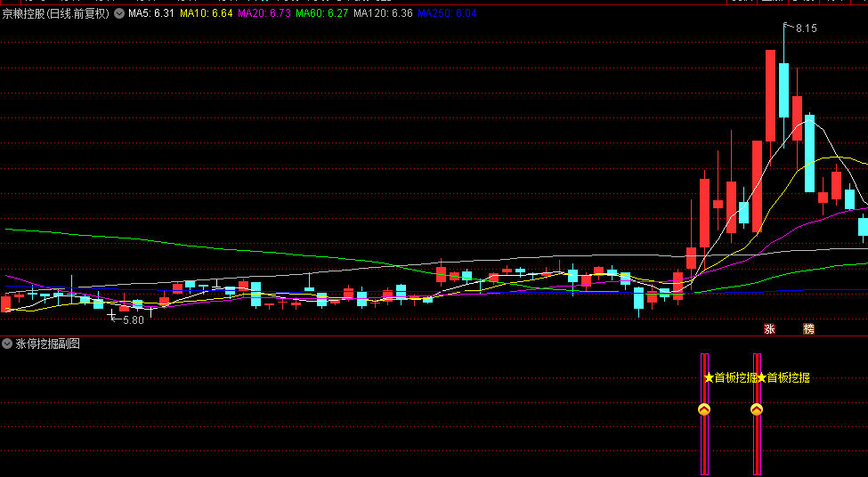Click the 涨停挖掘副图 sub-chart title
The width and height of the screenshot is (868, 477).
tap(48, 344)
